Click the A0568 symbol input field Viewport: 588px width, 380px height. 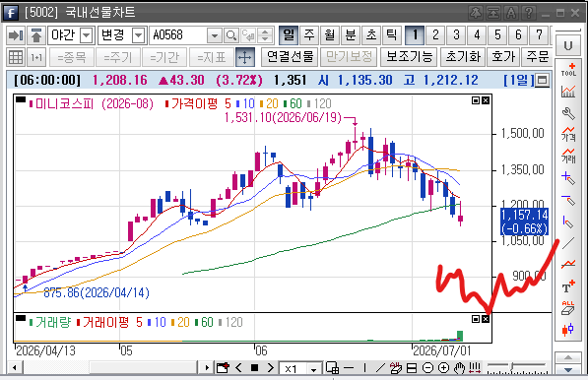pyautogui.click(x=178, y=35)
